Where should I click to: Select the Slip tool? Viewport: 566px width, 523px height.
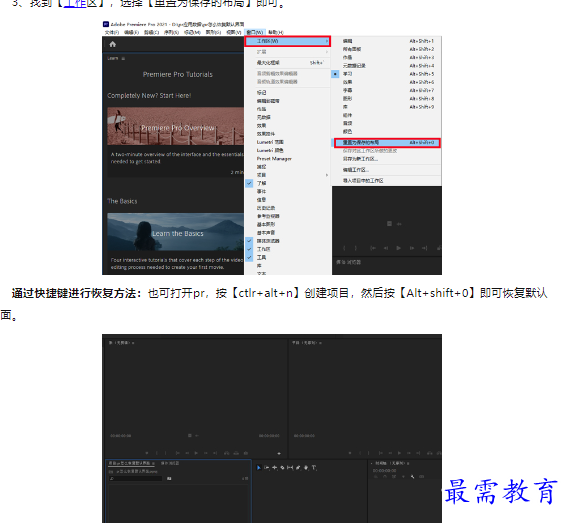point(290,467)
